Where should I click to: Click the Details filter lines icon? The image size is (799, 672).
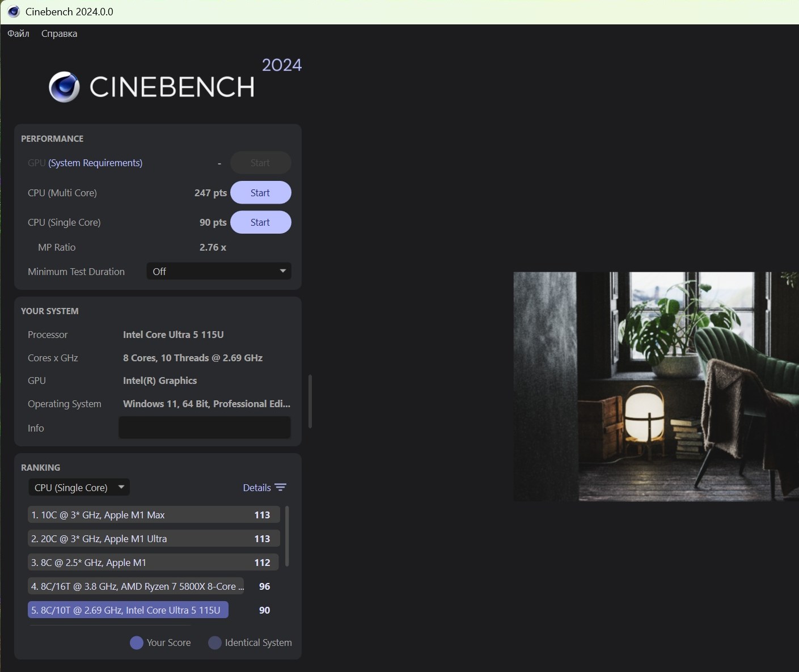pos(280,488)
